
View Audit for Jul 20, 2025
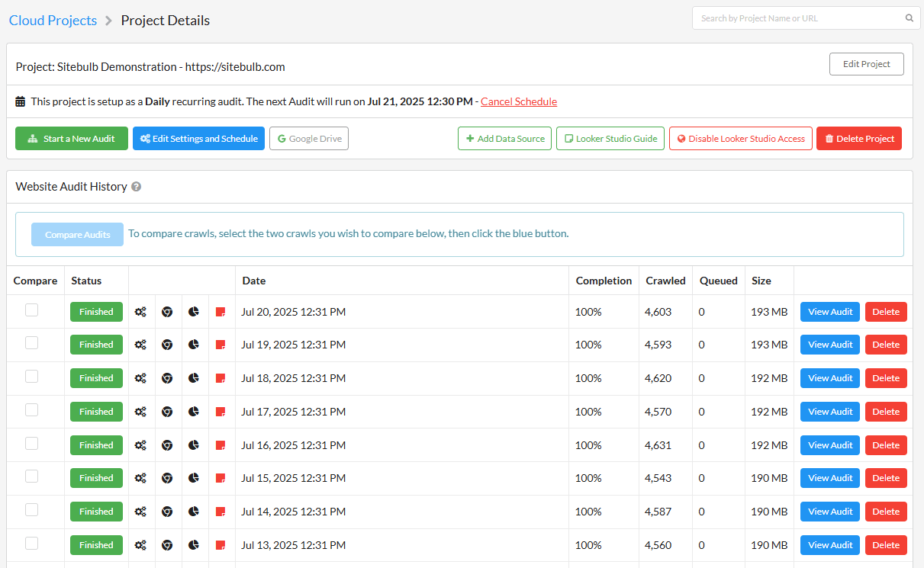(x=830, y=312)
